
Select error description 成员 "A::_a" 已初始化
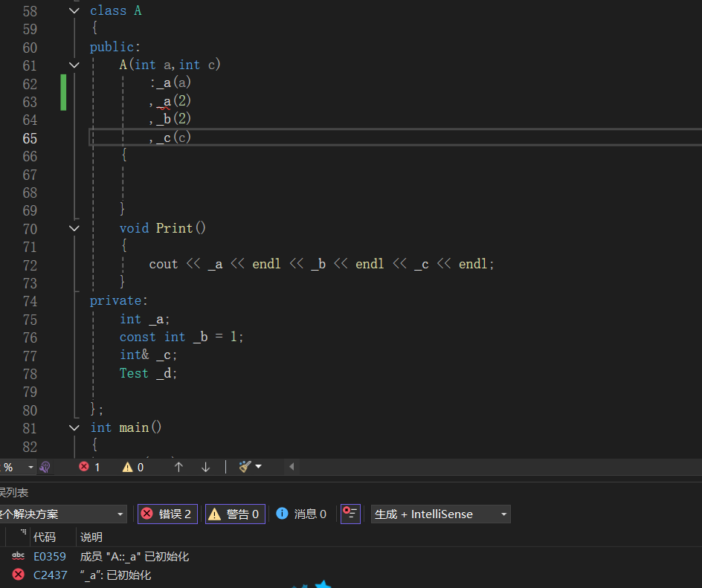click(x=135, y=557)
